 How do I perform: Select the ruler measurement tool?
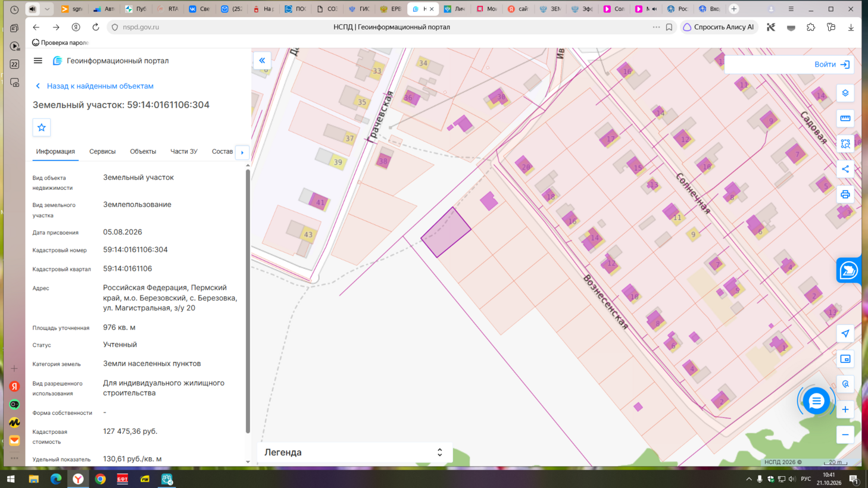[x=845, y=118]
